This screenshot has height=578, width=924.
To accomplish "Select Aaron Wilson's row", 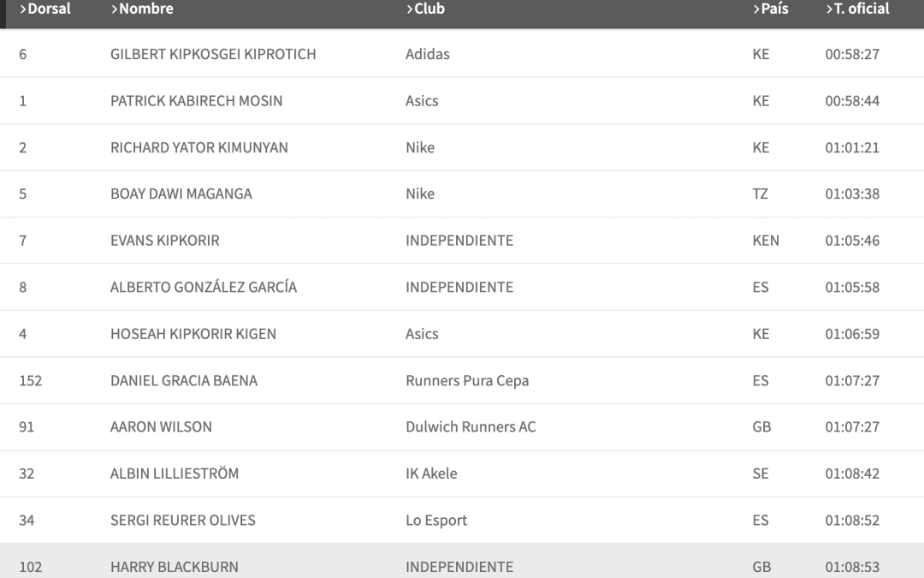I will pyautogui.click(x=161, y=426).
